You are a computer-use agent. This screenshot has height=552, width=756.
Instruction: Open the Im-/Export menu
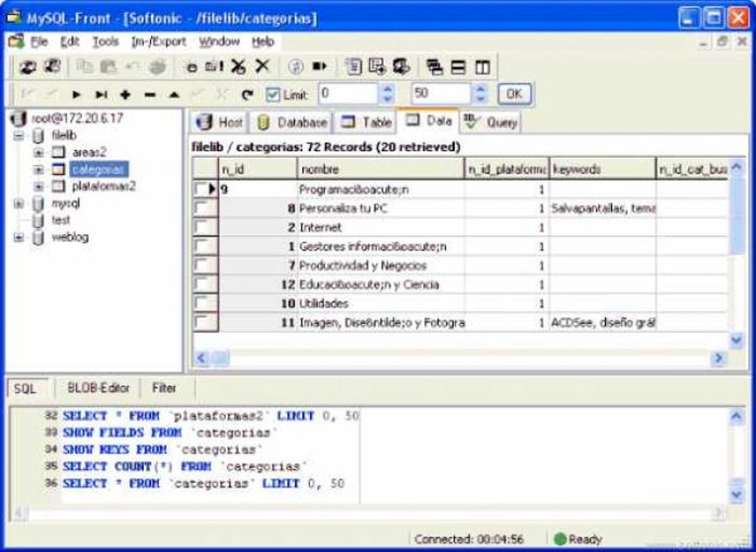(159, 42)
